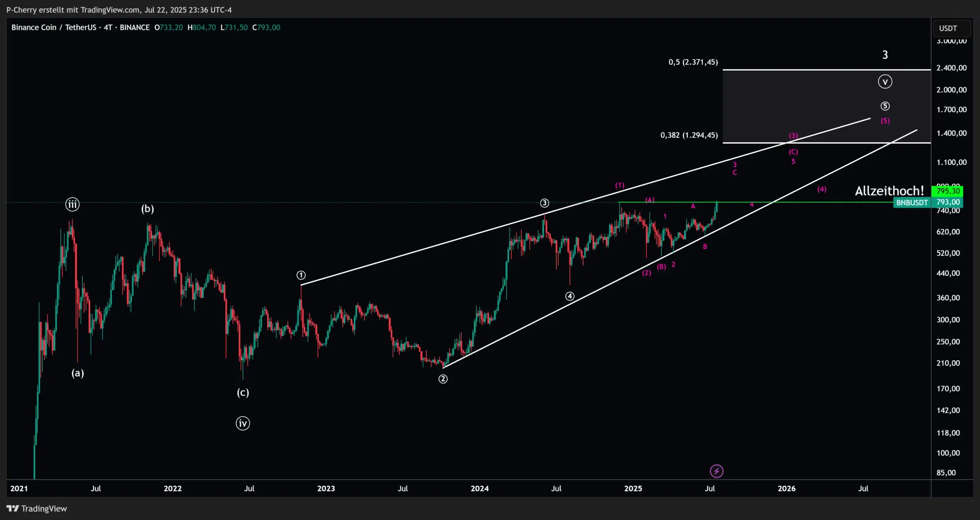Click the 1.400,00 price axis value
This screenshot has height=520, width=980.
pos(952,133)
